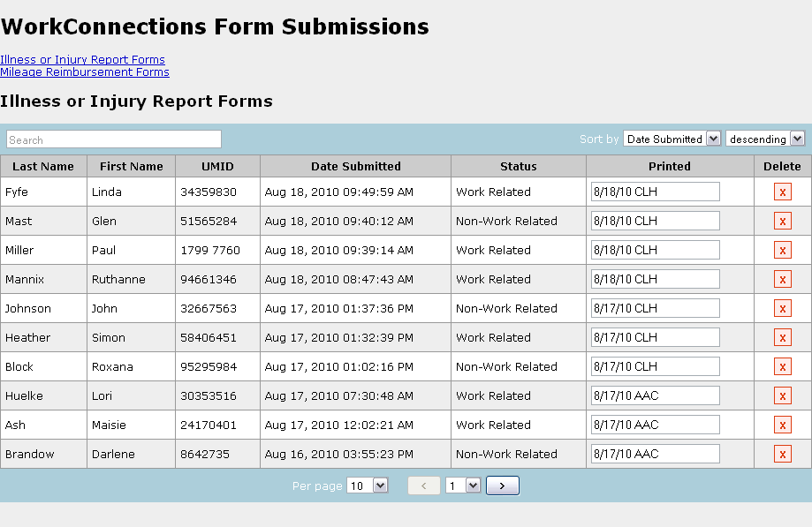The height and width of the screenshot is (527, 812).
Task: Click the UMID column header
Action: [x=217, y=166]
